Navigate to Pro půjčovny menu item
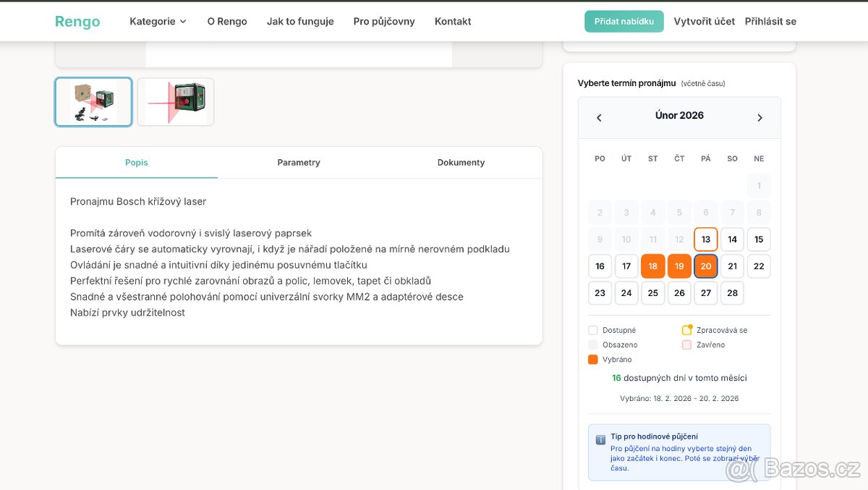This screenshot has height=490, width=868. (x=384, y=22)
